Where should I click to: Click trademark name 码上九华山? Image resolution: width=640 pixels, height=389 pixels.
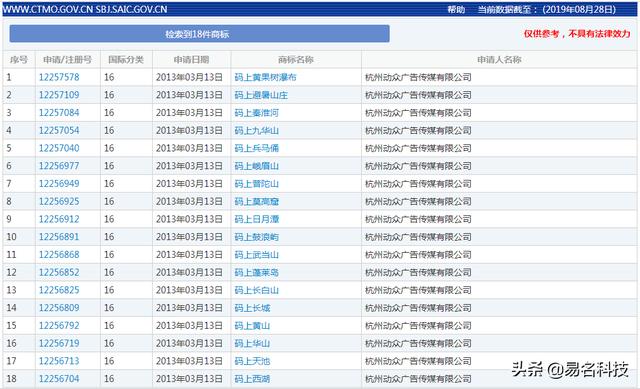pos(256,131)
